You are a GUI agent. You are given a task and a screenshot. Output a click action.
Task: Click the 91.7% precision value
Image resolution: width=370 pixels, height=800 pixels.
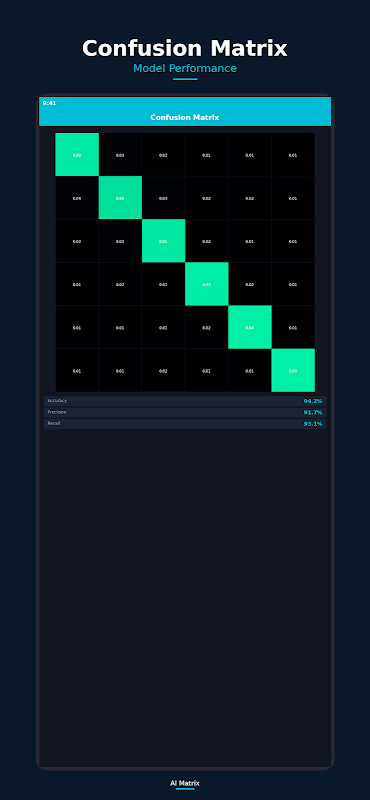pyautogui.click(x=313, y=412)
